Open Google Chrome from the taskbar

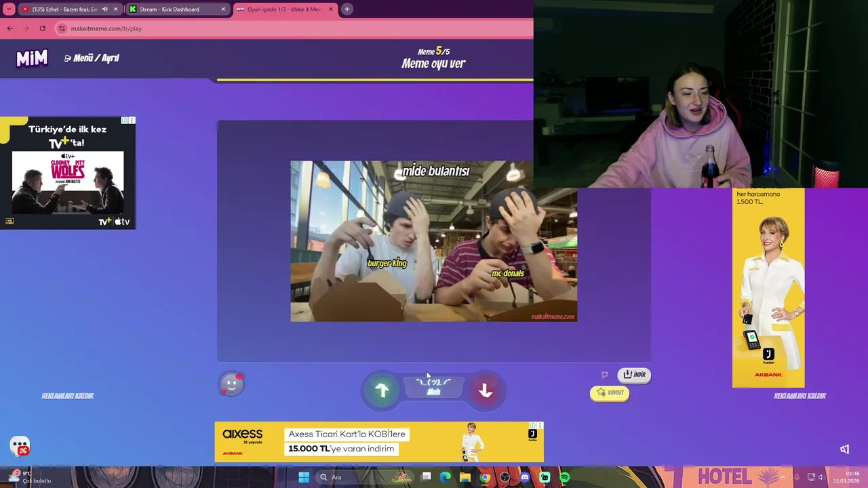coord(485,477)
